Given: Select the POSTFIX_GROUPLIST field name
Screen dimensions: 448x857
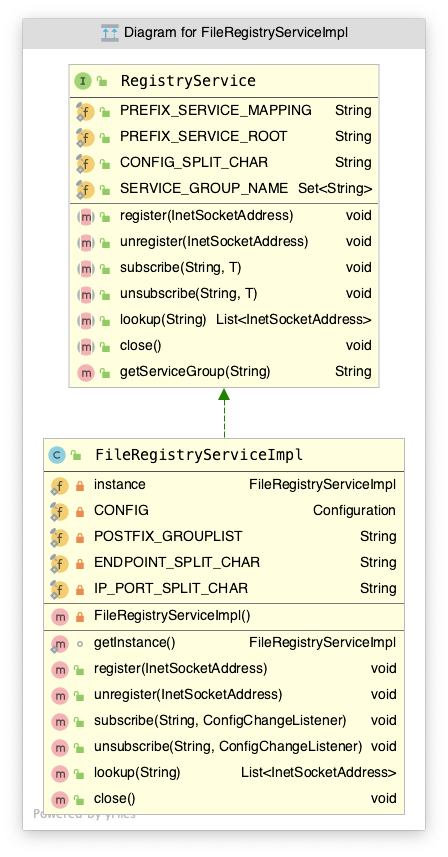Looking at the screenshot, I should click(168, 536).
